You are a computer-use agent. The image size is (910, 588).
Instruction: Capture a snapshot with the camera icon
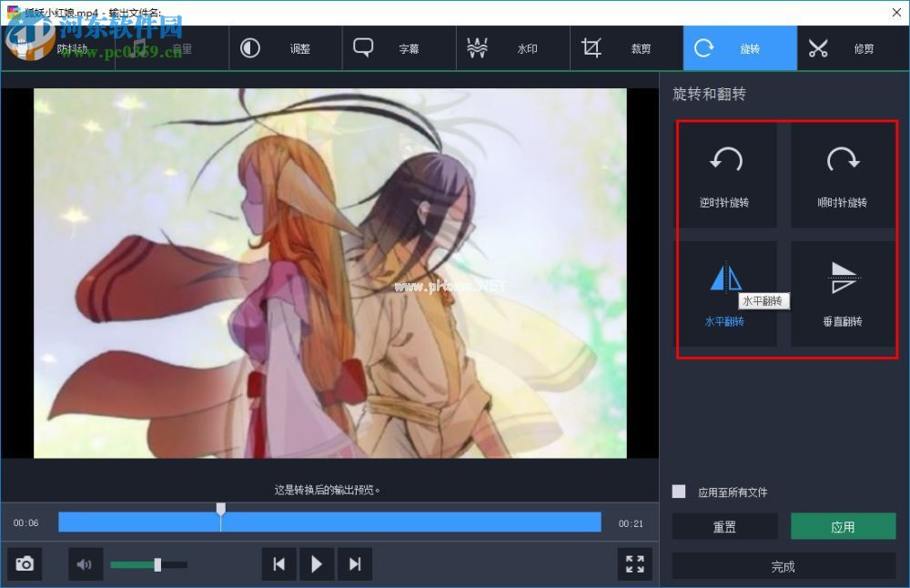24,563
